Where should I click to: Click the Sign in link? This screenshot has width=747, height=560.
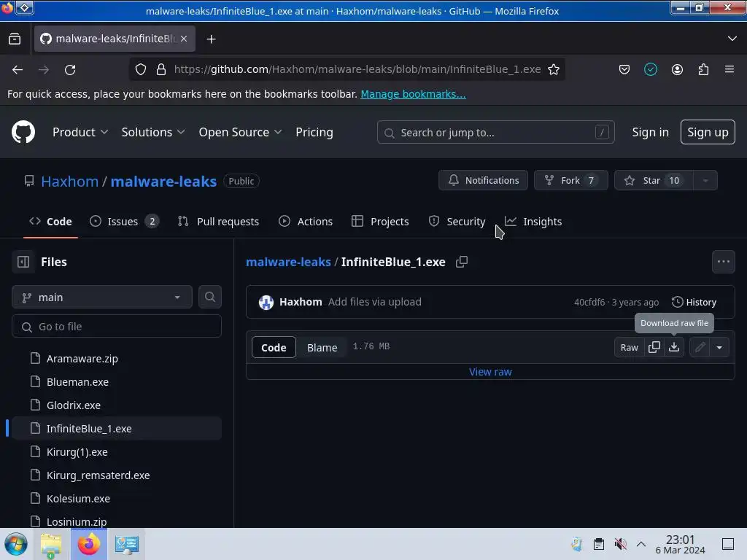coord(650,133)
